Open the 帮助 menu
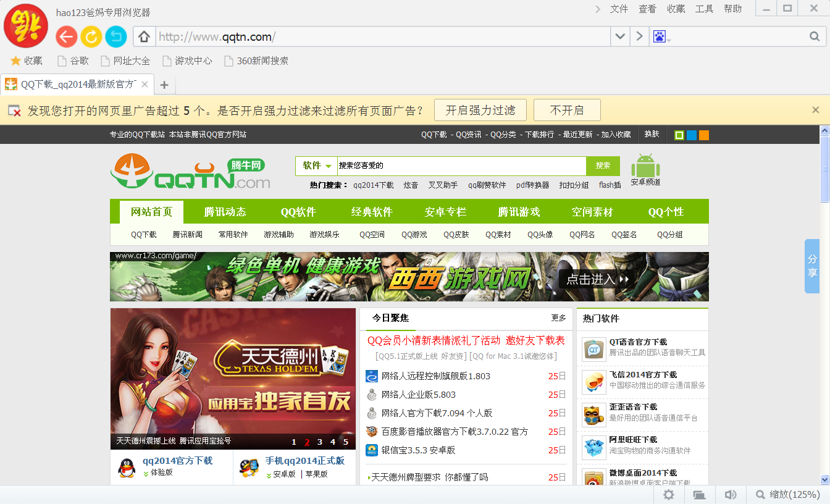Screen dimensions: 830x504 click(732, 9)
